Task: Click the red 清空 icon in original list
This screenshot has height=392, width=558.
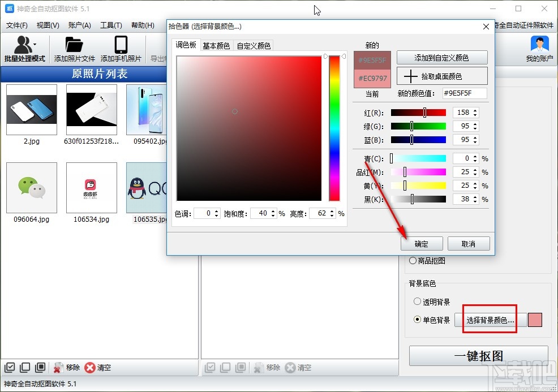Action: click(90, 368)
